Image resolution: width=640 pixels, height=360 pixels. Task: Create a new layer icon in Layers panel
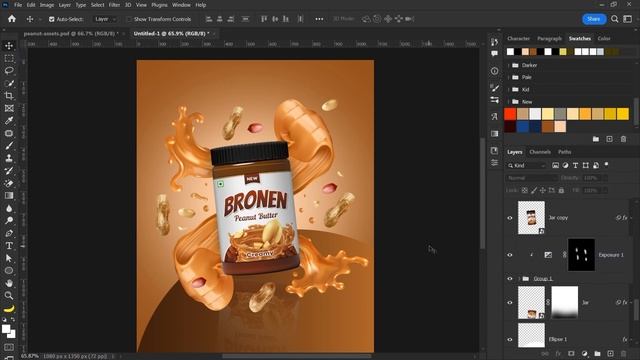coord(610,353)
